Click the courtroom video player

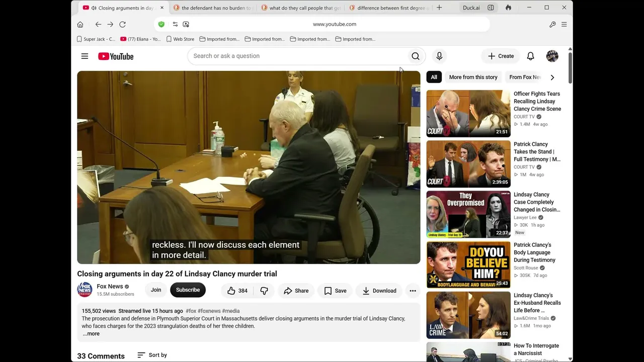point(249,167)
